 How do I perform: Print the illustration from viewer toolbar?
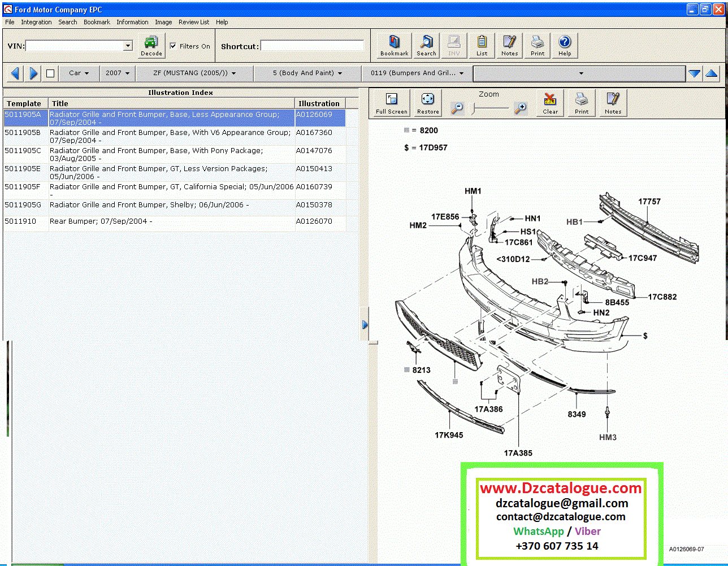[582, 103]
